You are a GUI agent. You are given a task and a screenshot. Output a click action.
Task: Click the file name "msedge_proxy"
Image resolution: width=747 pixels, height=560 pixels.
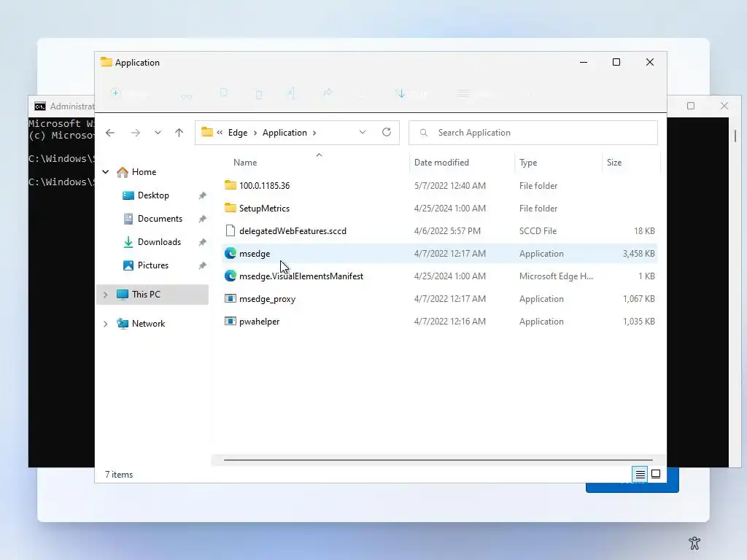click(267, 299)
